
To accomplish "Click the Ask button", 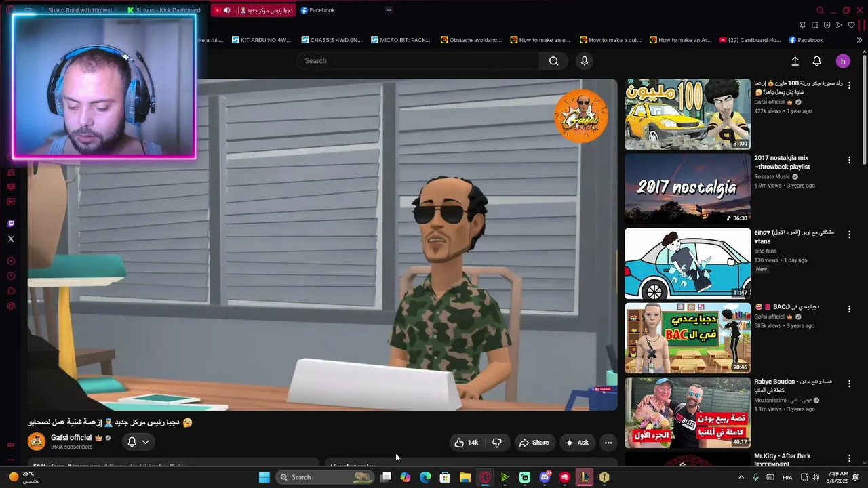I will [577, 443].
